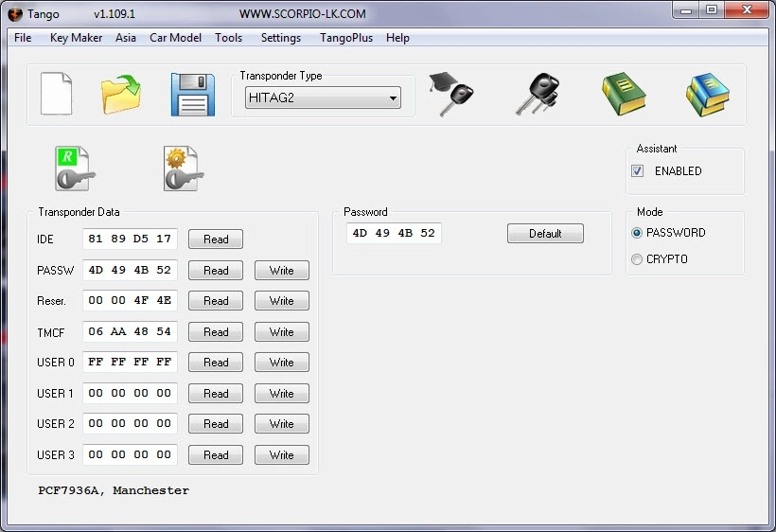Click Read button for IDE row
Image resolution: width=776 pixels, height=532 pixels.
click(x=216, y=239)
